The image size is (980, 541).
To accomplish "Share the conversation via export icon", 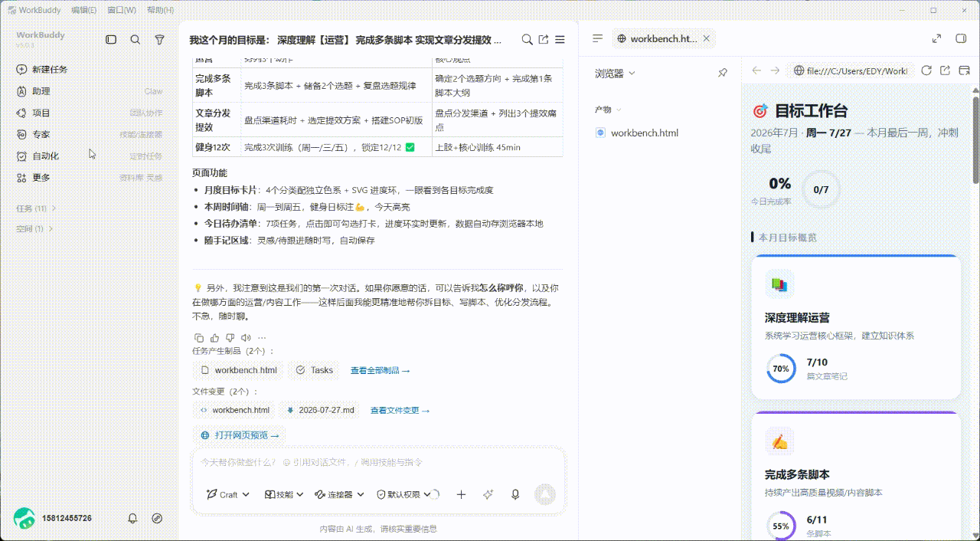I will click(544, 39).
